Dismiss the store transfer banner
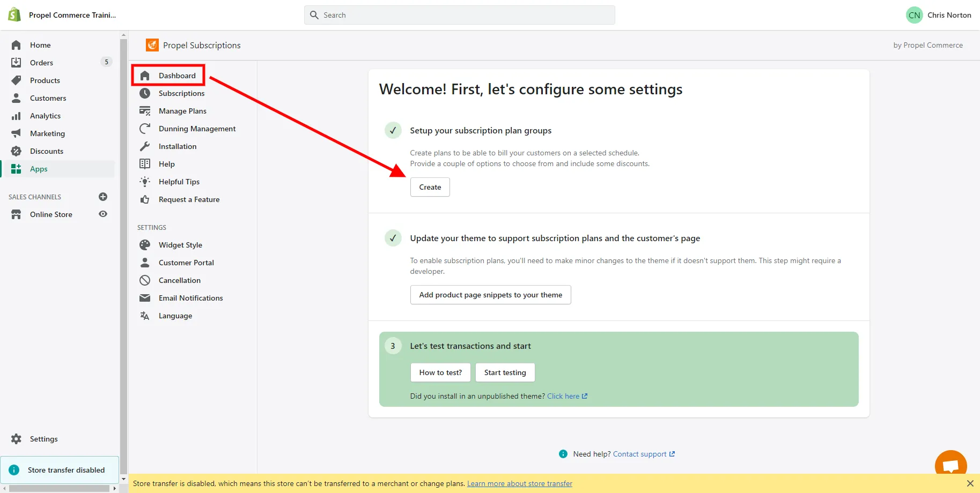 click(970, 483)
